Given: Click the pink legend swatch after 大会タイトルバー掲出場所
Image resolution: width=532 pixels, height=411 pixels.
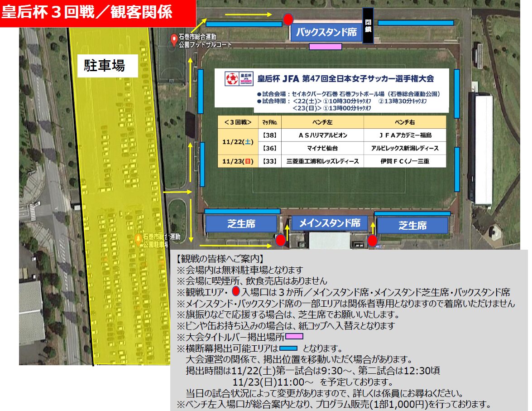Looking at the screenshot, I should (294, 337).
